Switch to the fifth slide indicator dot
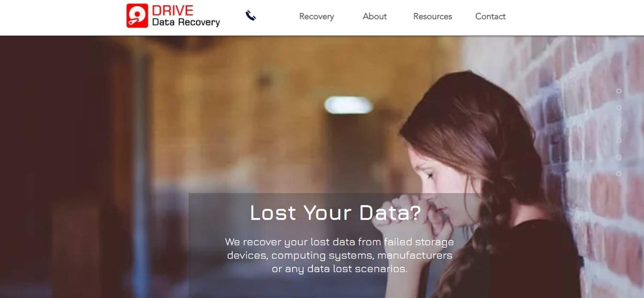 pos(619,157)
